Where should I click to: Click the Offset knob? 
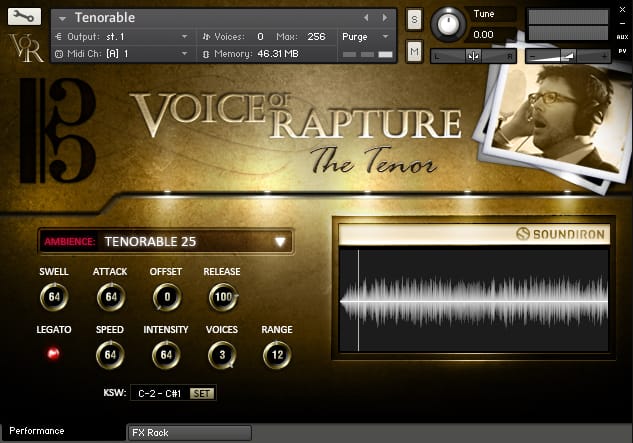pos(166,296)
